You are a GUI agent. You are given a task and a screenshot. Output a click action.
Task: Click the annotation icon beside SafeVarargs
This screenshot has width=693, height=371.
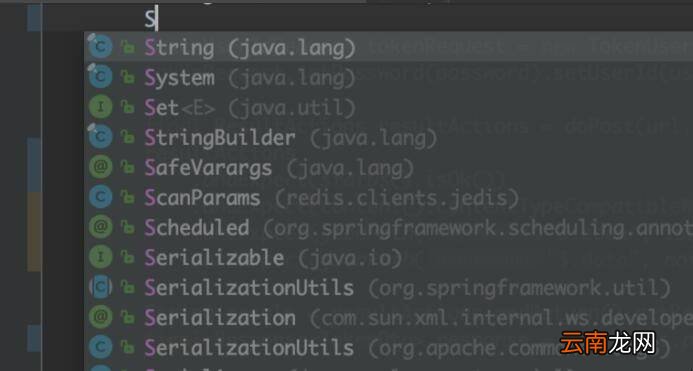coord(100,167)
